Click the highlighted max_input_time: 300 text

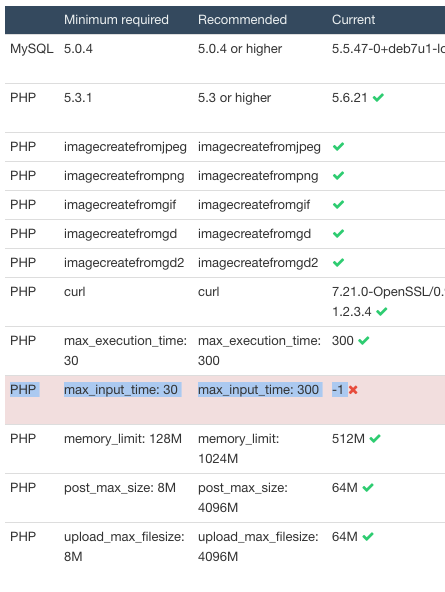coord(259,390)
